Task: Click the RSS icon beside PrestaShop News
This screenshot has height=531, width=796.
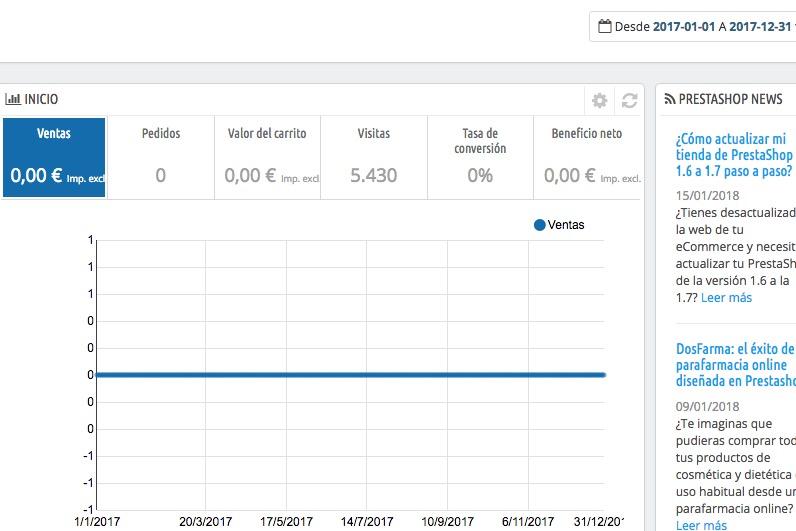Action: point(670,99)
